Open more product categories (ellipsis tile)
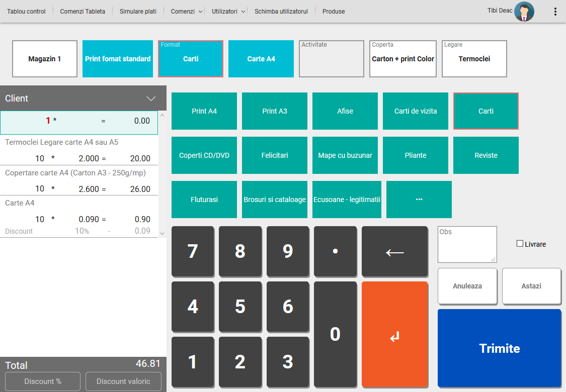This screenshot has height=392, width=566. click(419, 200)
